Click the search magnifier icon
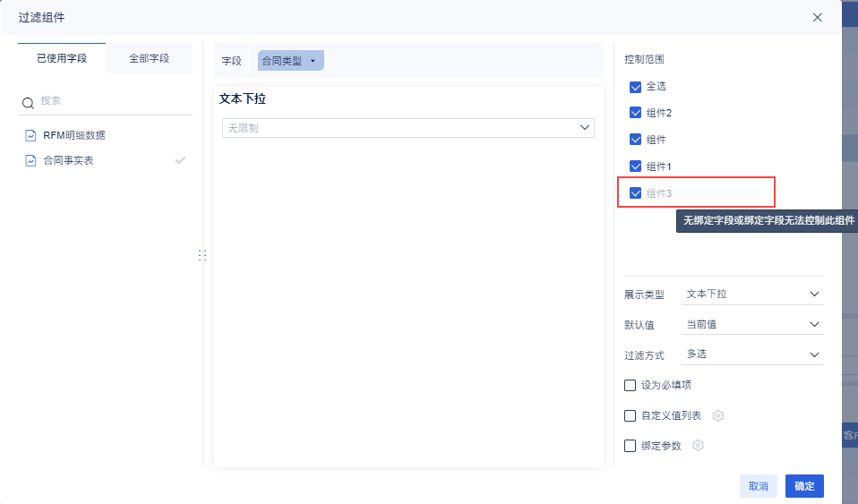The image size is (858, 504). 29,103
